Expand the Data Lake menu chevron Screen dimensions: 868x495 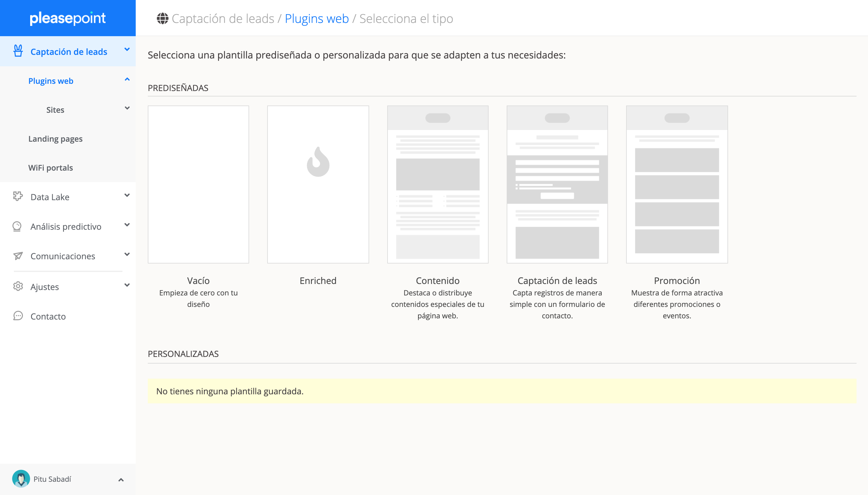coord(127,195)
